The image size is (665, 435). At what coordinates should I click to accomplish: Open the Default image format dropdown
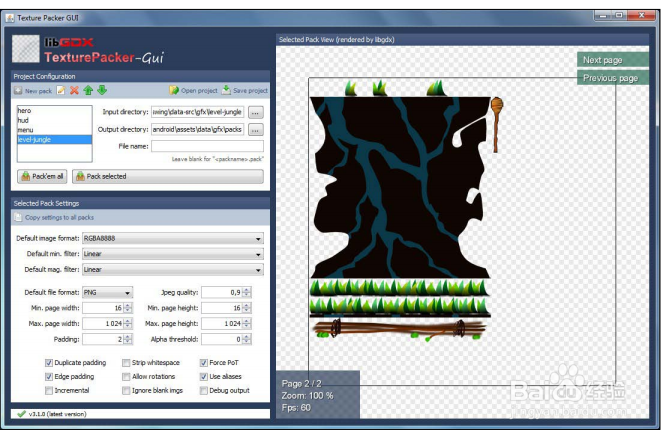pos(173,239)
